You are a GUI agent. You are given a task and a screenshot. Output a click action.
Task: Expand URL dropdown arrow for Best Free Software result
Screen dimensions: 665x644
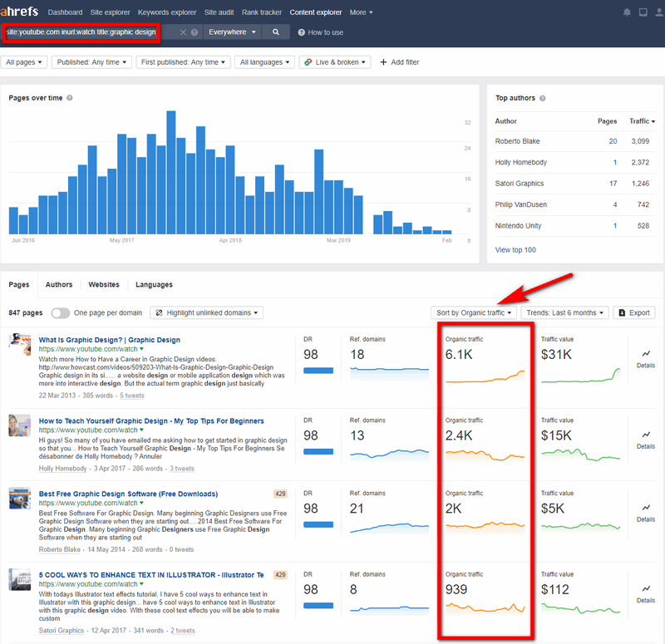[141, 504]
